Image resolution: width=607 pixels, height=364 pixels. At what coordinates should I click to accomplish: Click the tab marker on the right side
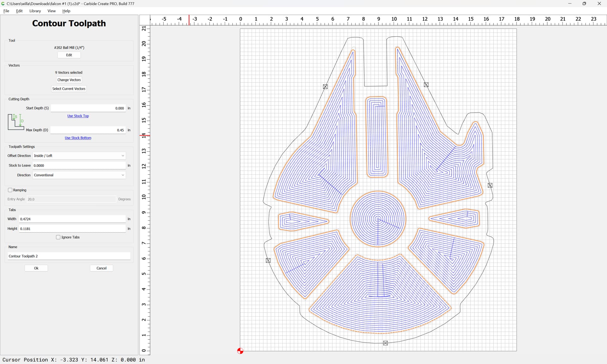[x=490, y=185]
